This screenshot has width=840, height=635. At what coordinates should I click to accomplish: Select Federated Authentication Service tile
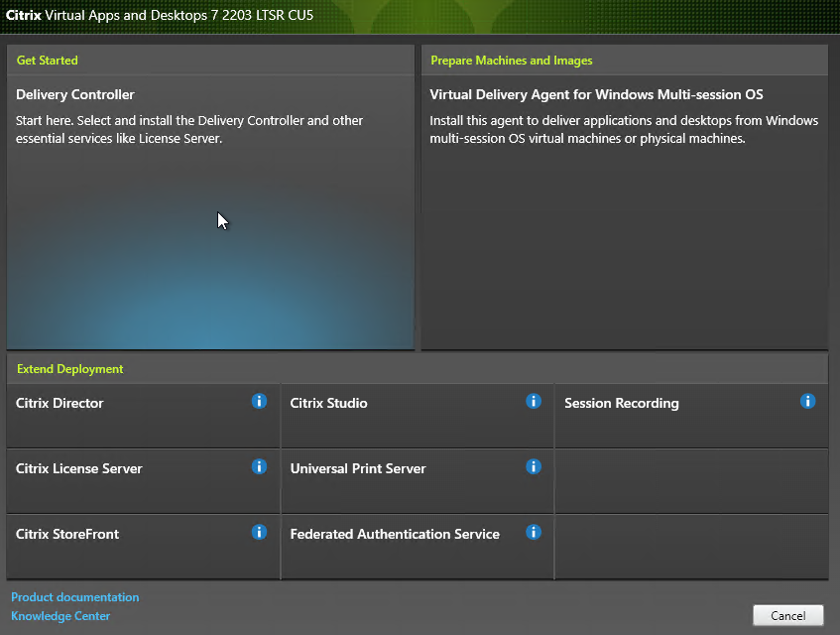pyautogui.click(x=395, y=535)
